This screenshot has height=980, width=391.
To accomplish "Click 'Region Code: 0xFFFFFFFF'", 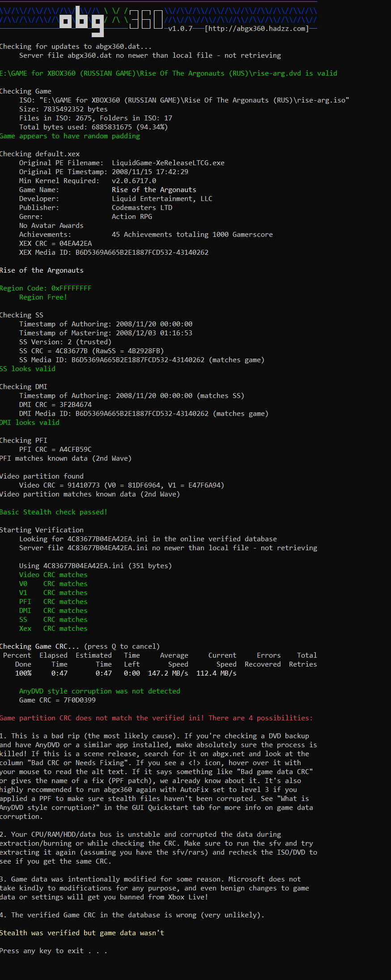I will coord(46,288).
